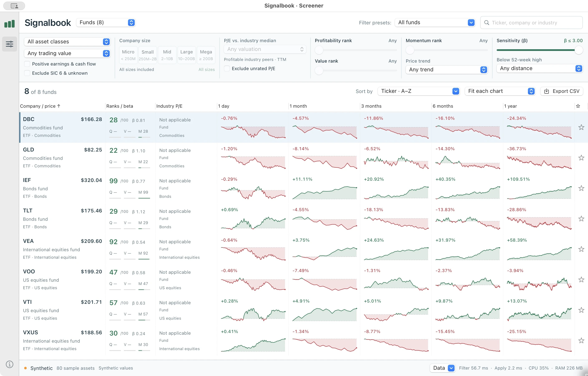588x376 pixels.
Task: Open the Price trend Any trend dropdown
Action: (x=447, y=70)
